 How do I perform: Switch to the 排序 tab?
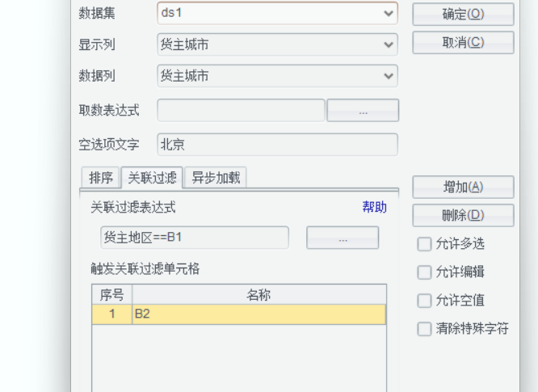click(x=101, y=178)
